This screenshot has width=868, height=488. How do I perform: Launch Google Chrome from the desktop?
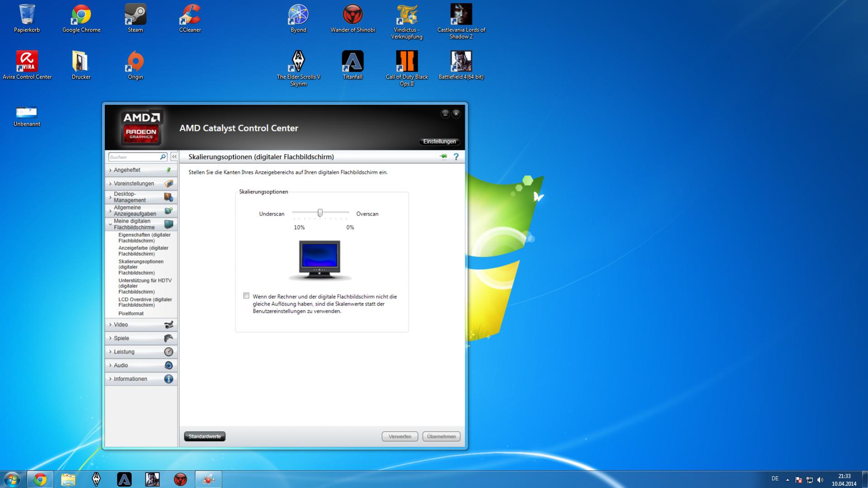81,18
